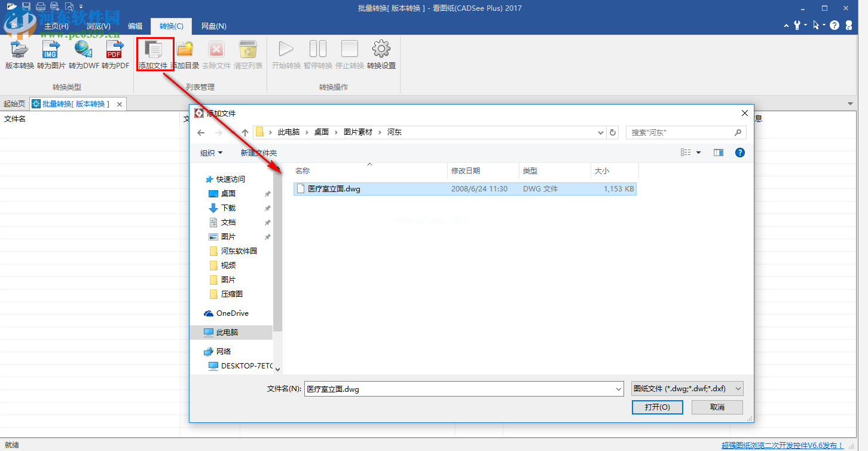
Task: Open 转换设置 gear settings
Action: pos(381,49)
